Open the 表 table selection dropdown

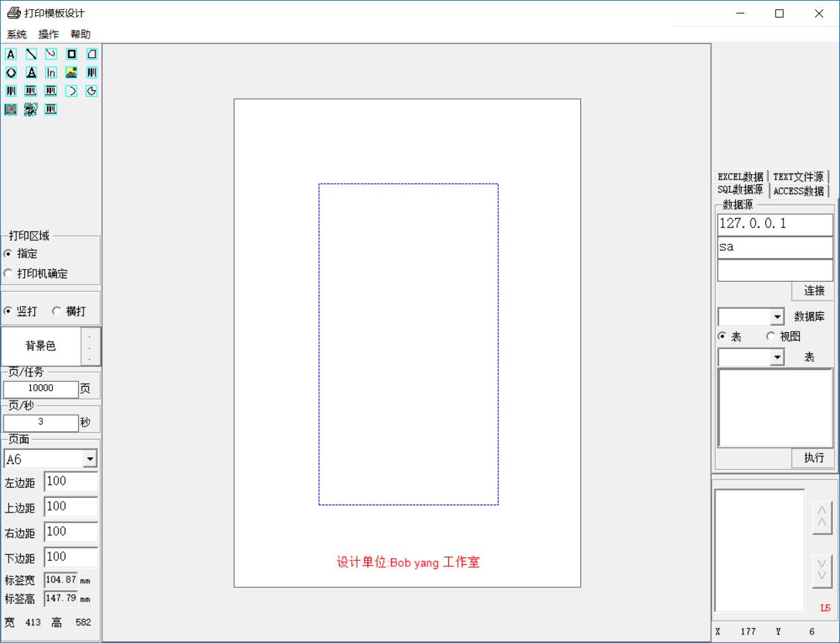[x=777, y=357]
